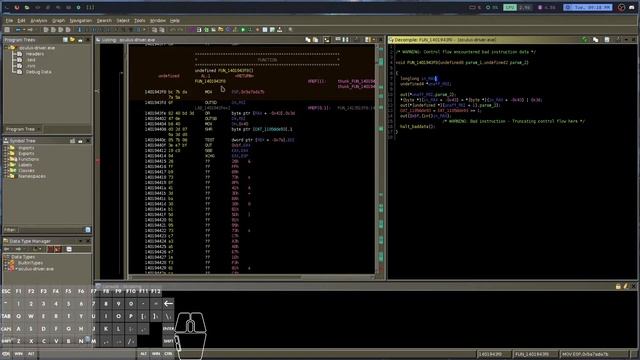
Task: Click the TAB key on on-screen keyboard
Action: coord(6,316)
